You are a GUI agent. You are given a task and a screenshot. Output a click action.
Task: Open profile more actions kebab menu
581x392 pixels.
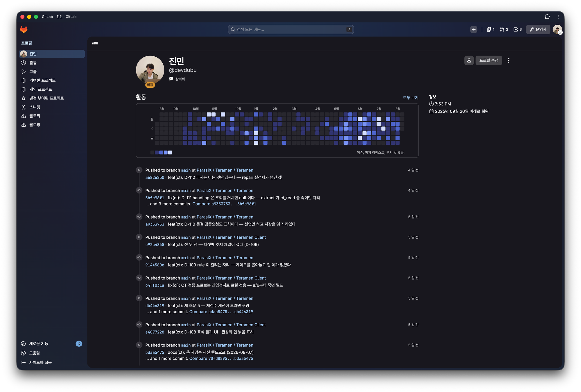coord(509,60)
